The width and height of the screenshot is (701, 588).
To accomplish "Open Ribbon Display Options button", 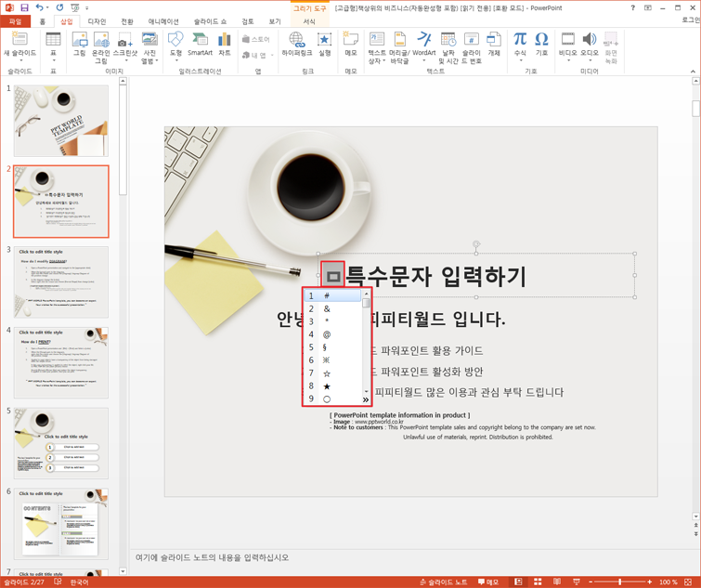I will [x=648, y=7].
